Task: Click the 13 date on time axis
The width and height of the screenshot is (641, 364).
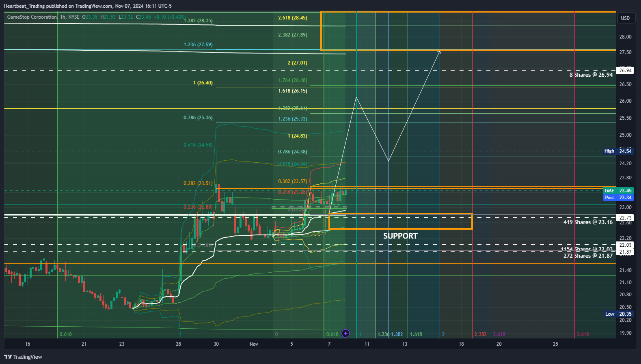Action: [405, 344]
